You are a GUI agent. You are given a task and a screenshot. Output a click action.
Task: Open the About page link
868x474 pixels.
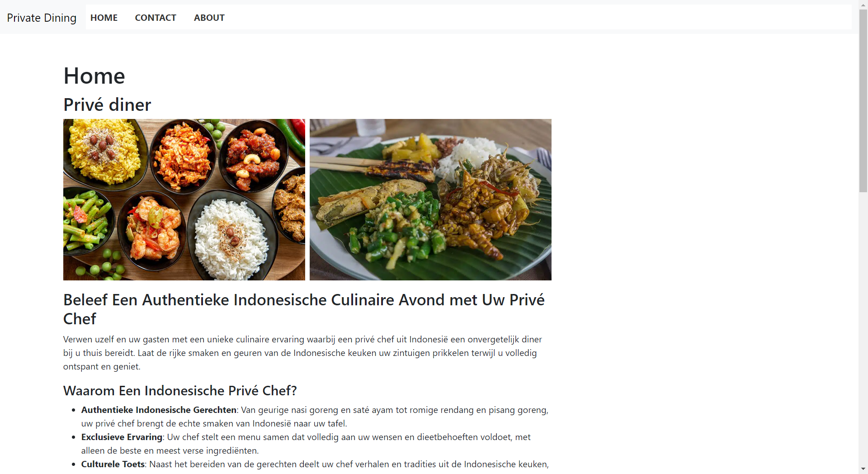[209, 18]
